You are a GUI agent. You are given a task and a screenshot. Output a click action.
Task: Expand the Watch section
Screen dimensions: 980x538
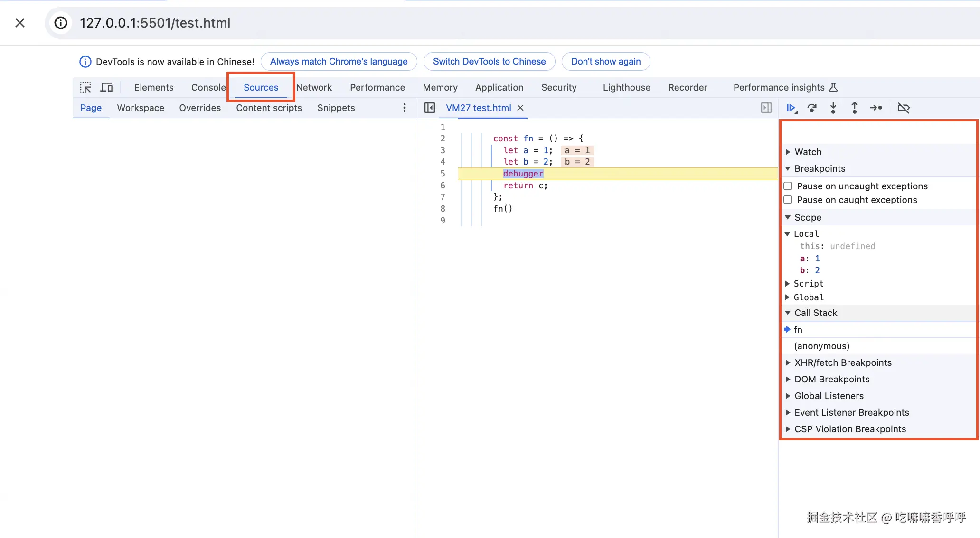(808, 152)
